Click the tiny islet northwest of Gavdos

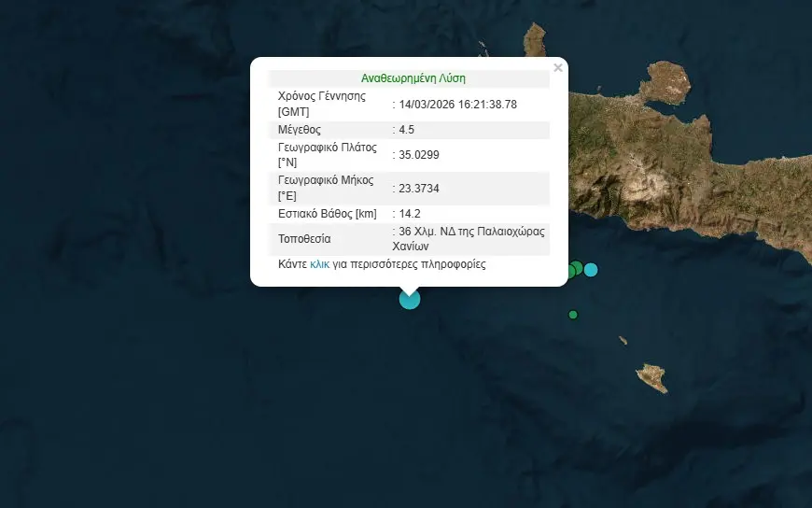coord(623,341)
